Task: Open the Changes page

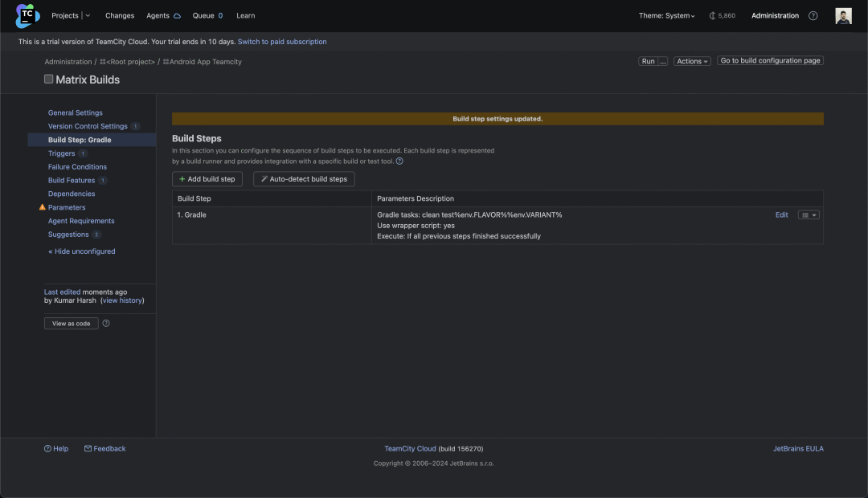Action: point(120,15)
